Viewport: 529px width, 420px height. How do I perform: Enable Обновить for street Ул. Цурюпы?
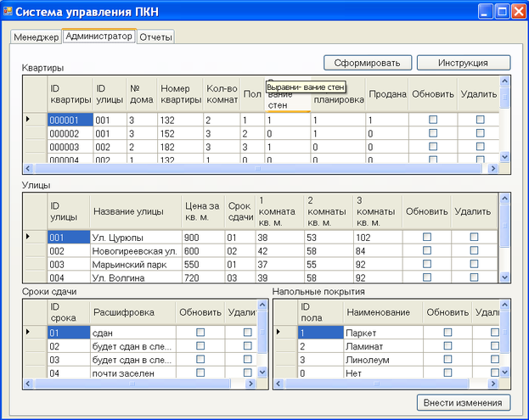click(426, 238)
